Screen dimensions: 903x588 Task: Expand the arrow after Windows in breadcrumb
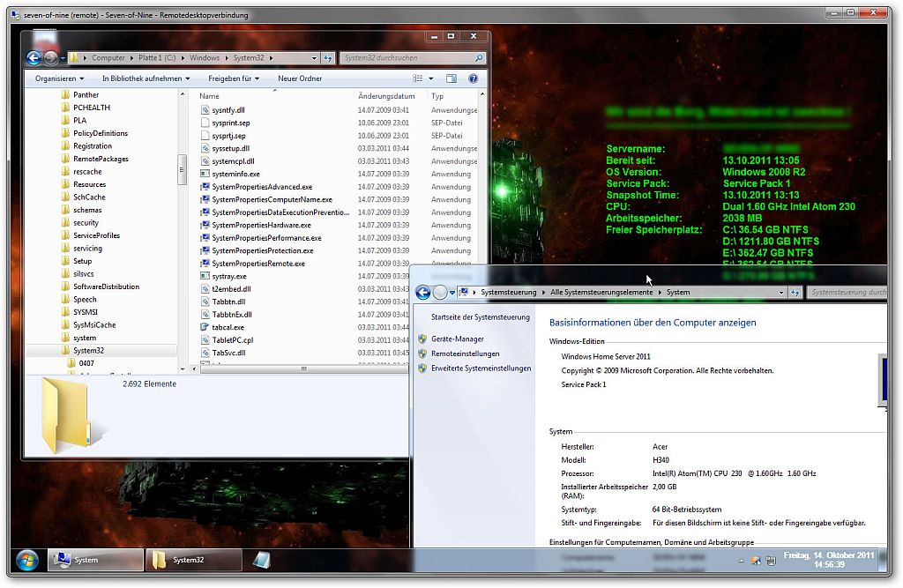point(227,57)
